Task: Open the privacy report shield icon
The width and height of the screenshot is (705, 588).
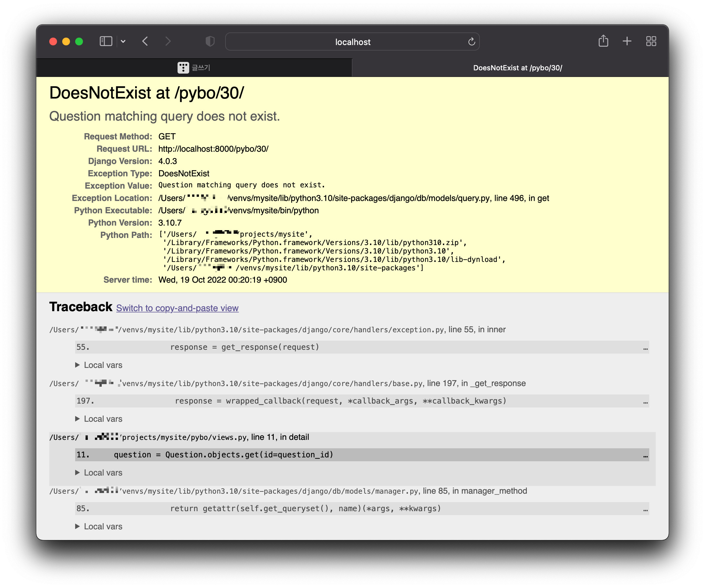Action: 210,41
